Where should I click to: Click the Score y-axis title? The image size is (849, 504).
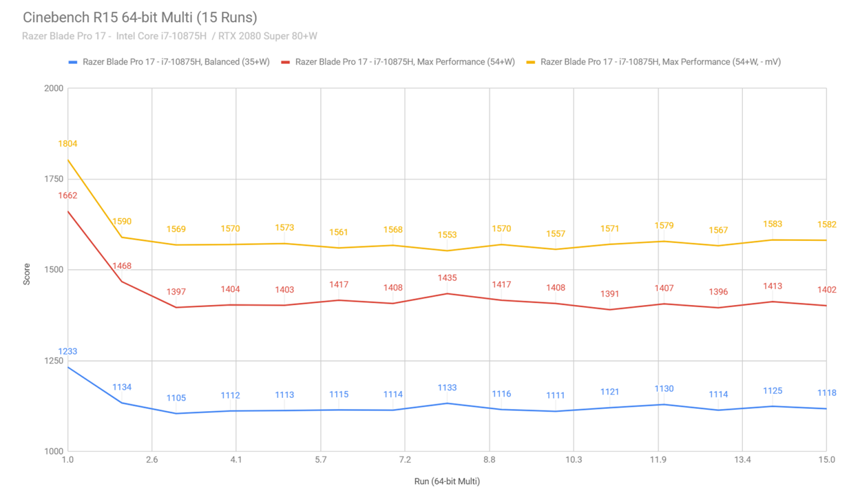[27, 274]
